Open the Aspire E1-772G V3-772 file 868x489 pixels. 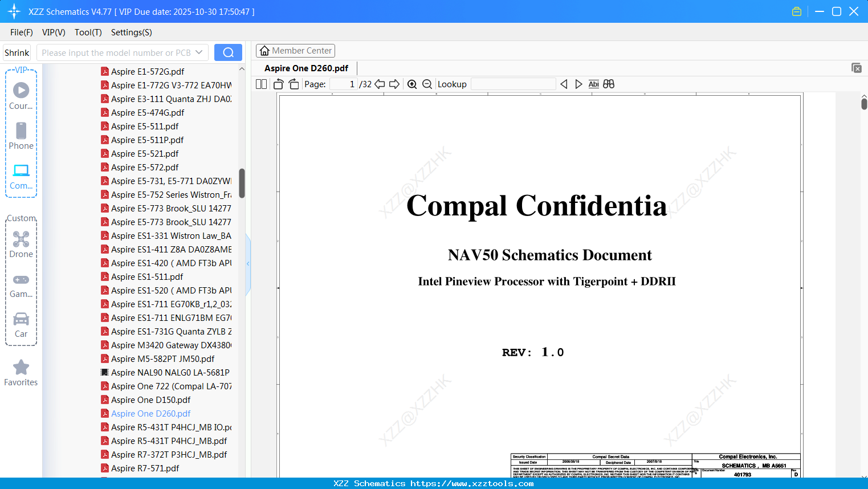coord(166,85)
